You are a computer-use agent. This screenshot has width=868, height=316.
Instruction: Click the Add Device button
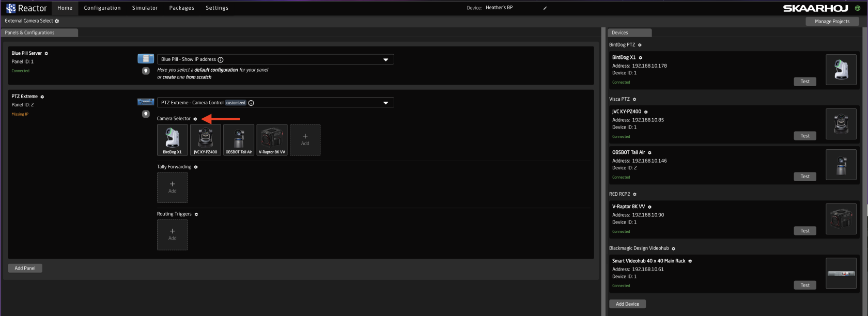tap(628, 304)
